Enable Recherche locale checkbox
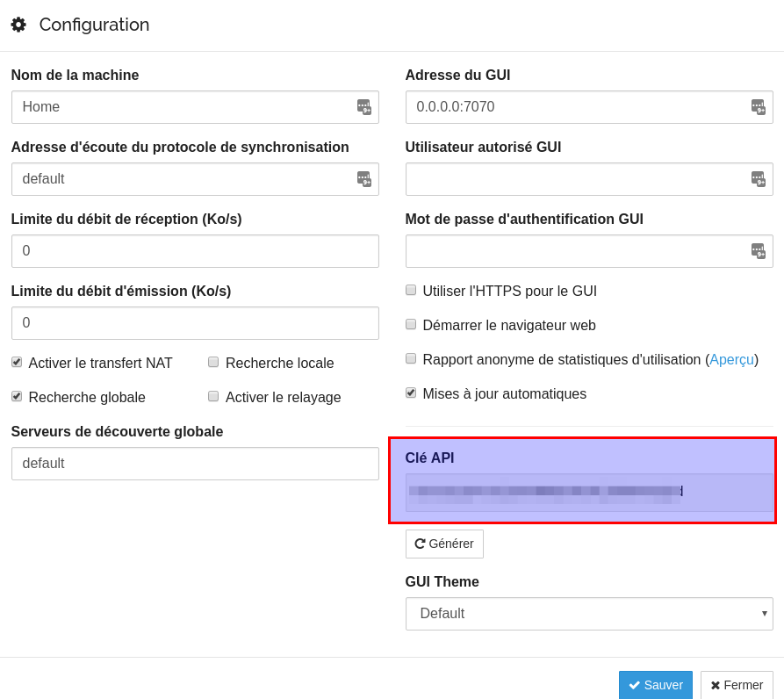The image size is (784, 699). click(x=213, y=362)
